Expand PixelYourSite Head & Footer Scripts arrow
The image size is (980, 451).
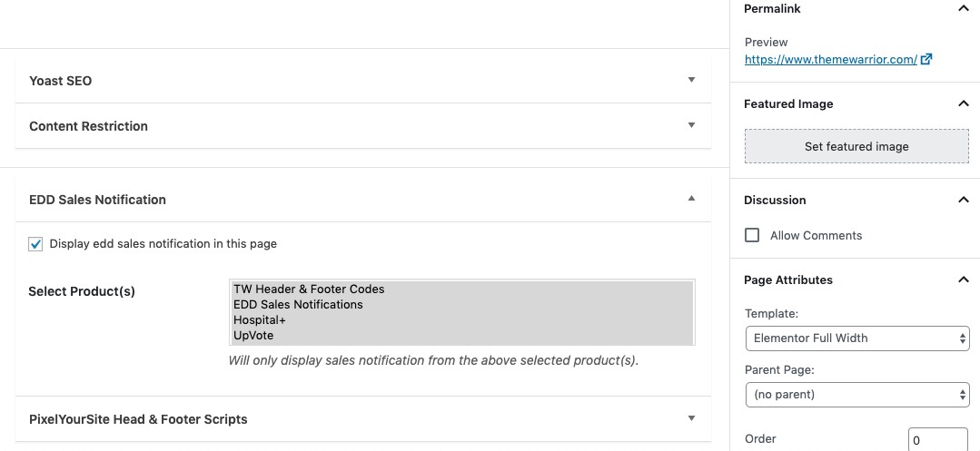(x=691, y=418)
